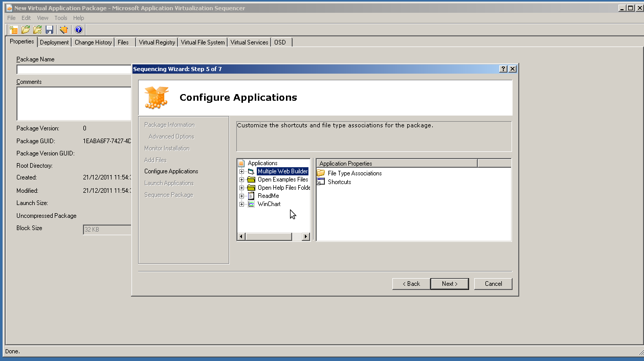Click Next to continue the wizard
Image resolution: width=644 pixels, height=361 pixels.
(450, 284)
